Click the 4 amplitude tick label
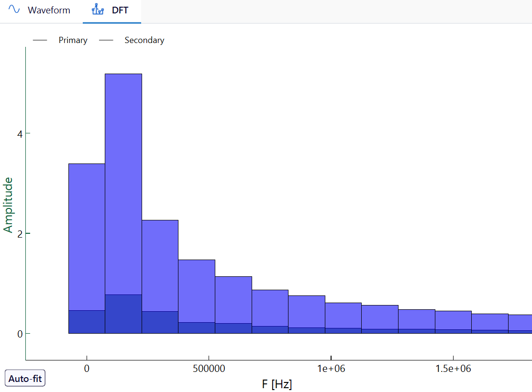 pyautogui.click(x=20, y=134)
